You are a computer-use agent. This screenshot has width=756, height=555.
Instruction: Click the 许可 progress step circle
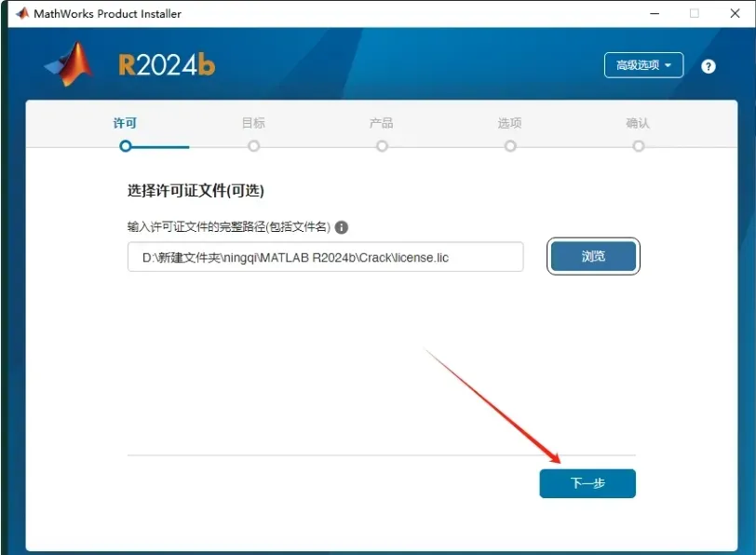click(x=126, y=146)
